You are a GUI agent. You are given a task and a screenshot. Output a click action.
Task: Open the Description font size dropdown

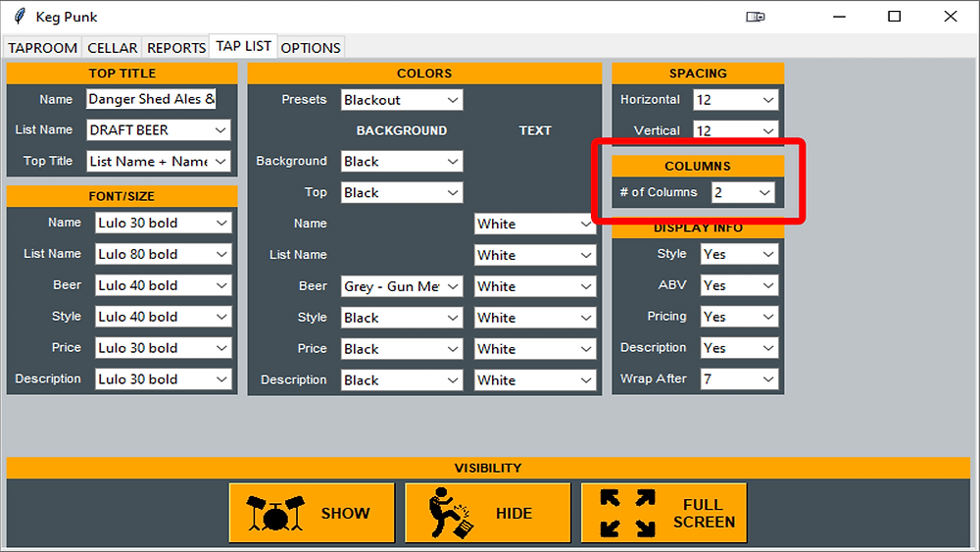(163, 378)
